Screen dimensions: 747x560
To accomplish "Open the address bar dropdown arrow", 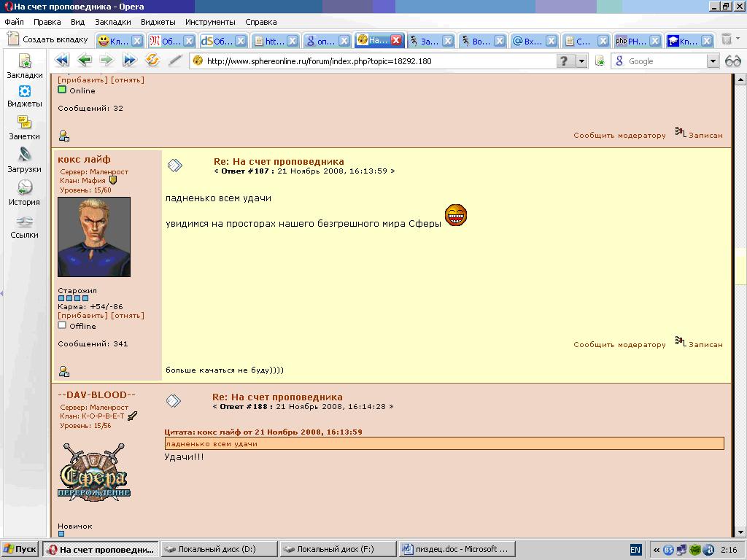I will pos(581,61).
